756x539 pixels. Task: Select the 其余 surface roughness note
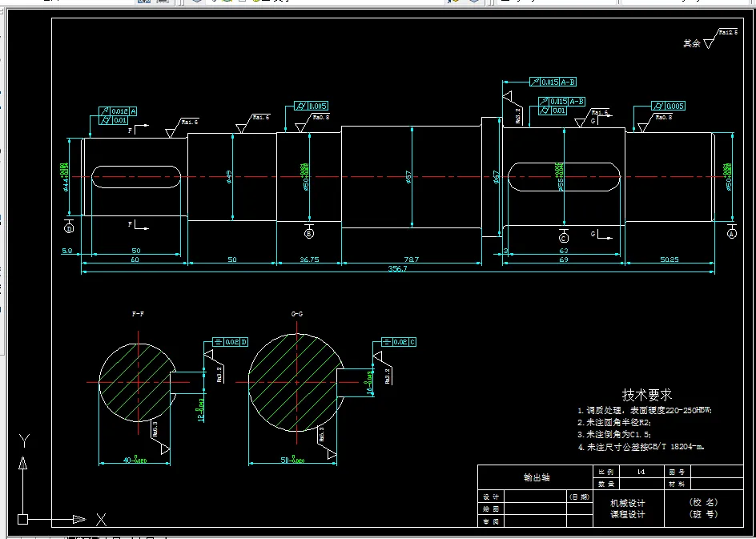tap(710, 39)
